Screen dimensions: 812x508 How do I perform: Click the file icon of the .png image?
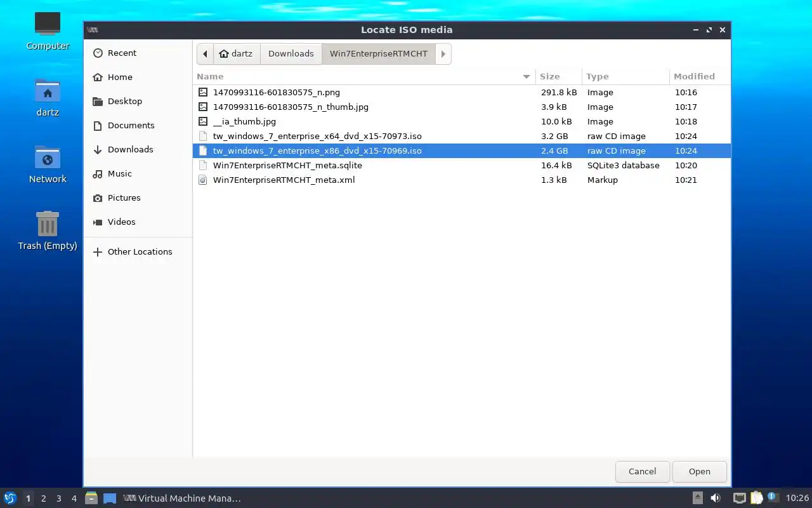tap(203, 93)
